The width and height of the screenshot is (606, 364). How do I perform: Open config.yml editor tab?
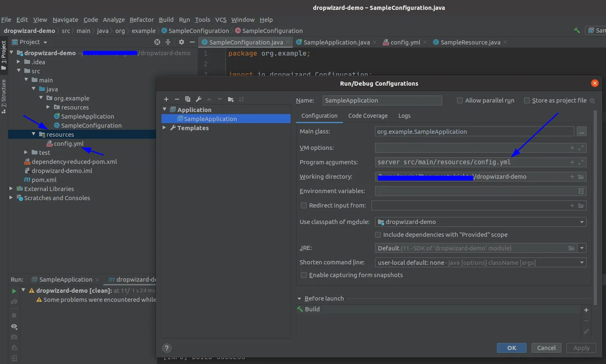click(x=405, y=42)
